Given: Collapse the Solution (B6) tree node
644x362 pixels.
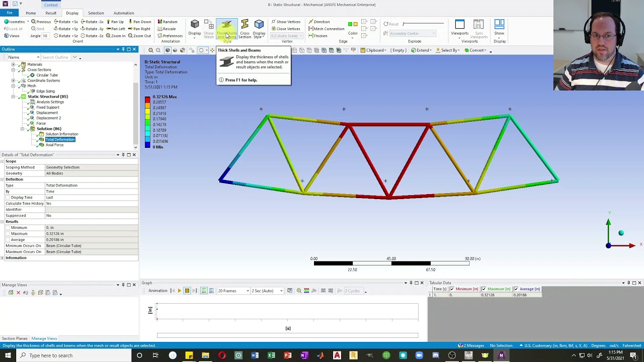Looking at the screenshot, I should pos(22,129).
